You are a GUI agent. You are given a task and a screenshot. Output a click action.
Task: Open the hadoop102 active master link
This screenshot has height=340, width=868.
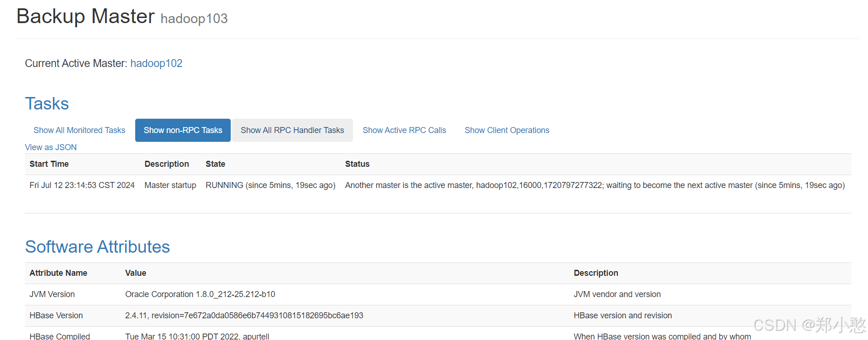pos(156,63)
